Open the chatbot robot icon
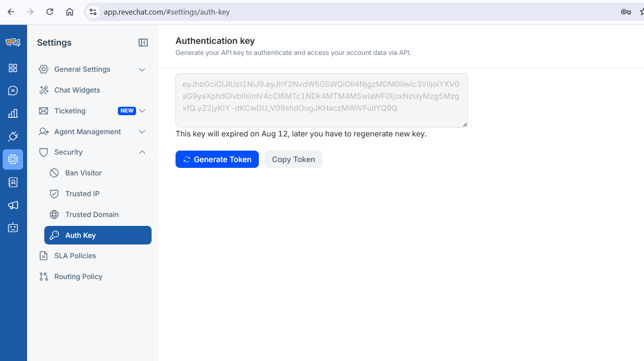 pyautogui.click(x=13, y=228)
